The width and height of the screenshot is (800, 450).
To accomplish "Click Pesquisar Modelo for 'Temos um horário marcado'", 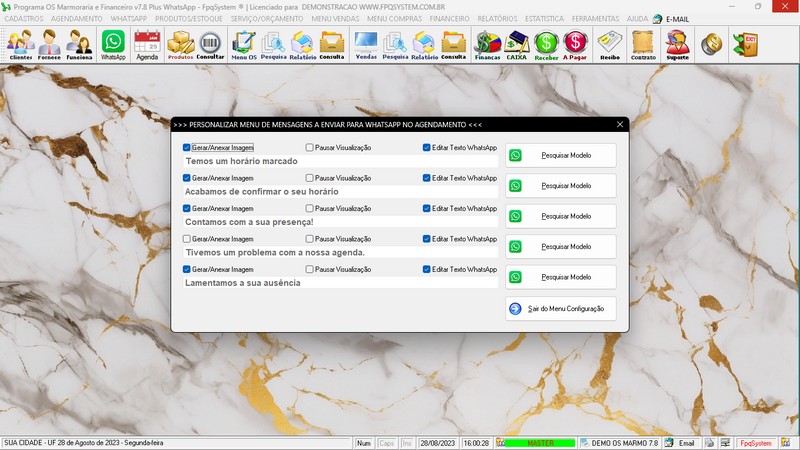I will [561, 155].
